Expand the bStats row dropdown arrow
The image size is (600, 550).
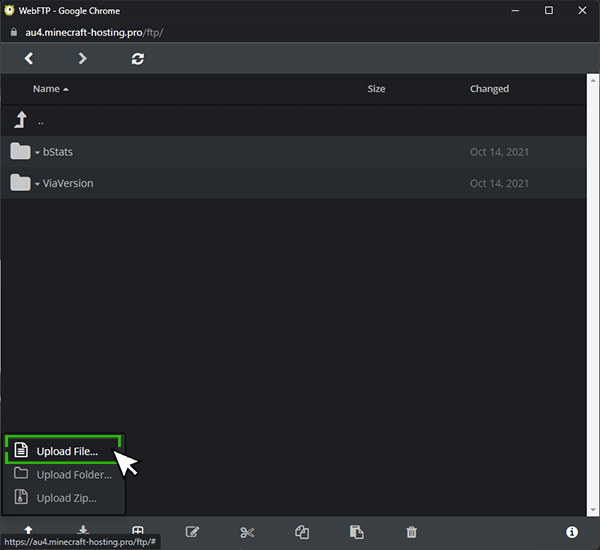tap(37, 153)
